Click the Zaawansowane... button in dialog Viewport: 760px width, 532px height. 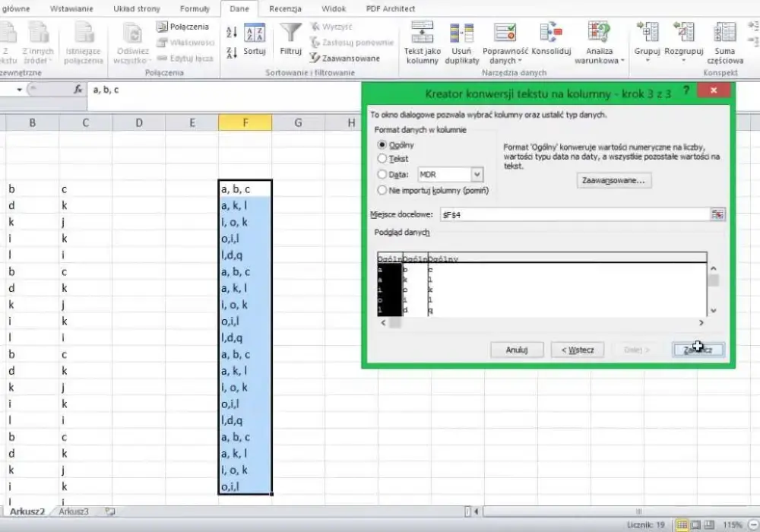click(x=613, y=180)
